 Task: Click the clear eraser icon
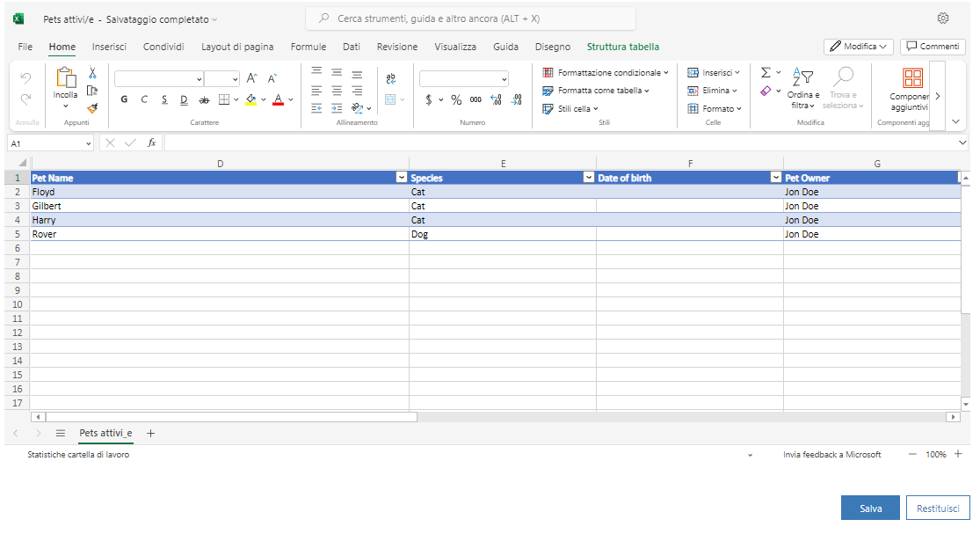coord(766,91)
